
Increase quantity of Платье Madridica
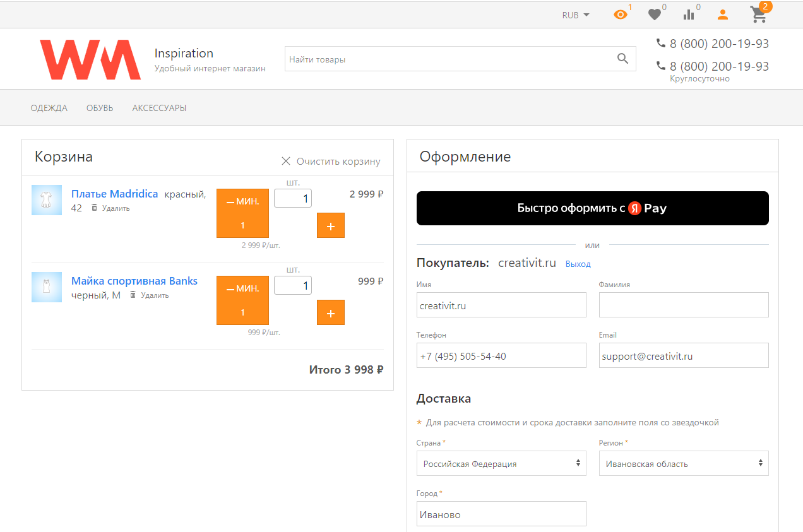[330, 226]
